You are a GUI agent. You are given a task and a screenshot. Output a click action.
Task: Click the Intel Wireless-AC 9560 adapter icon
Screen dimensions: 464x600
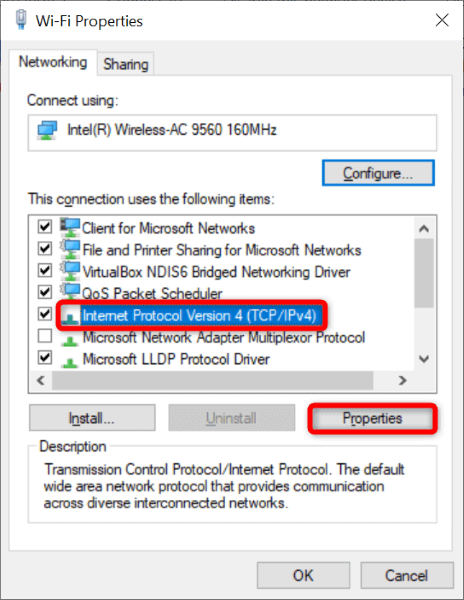pyautogui.click(x=47, y=130)
